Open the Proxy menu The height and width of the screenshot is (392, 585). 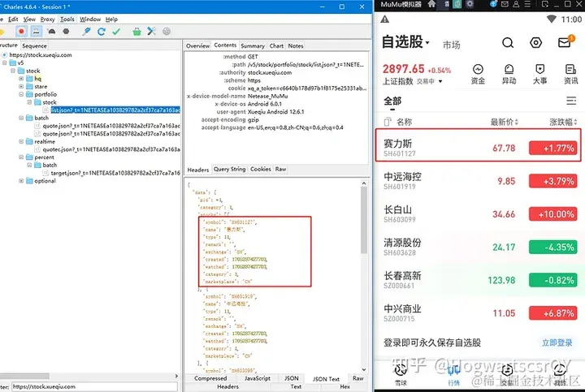click(47, 19)
